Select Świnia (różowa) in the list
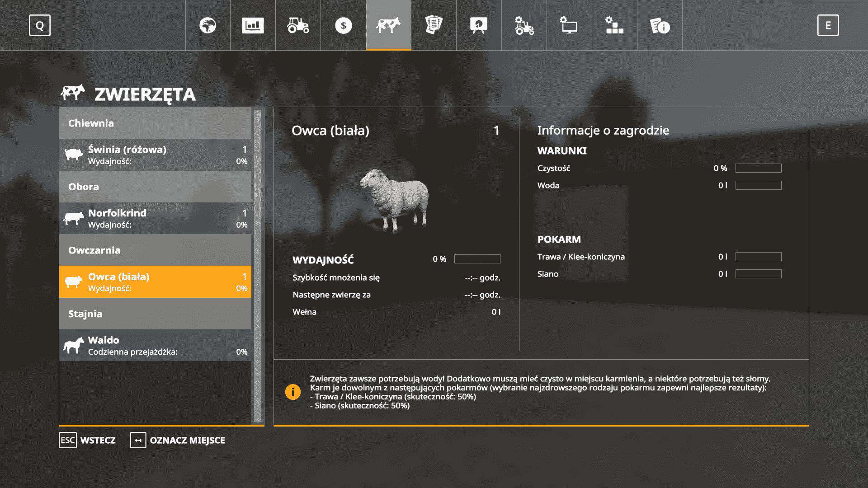Image resolution: width=868 pixels, height=488 pixels. click(x=155, y=155)
